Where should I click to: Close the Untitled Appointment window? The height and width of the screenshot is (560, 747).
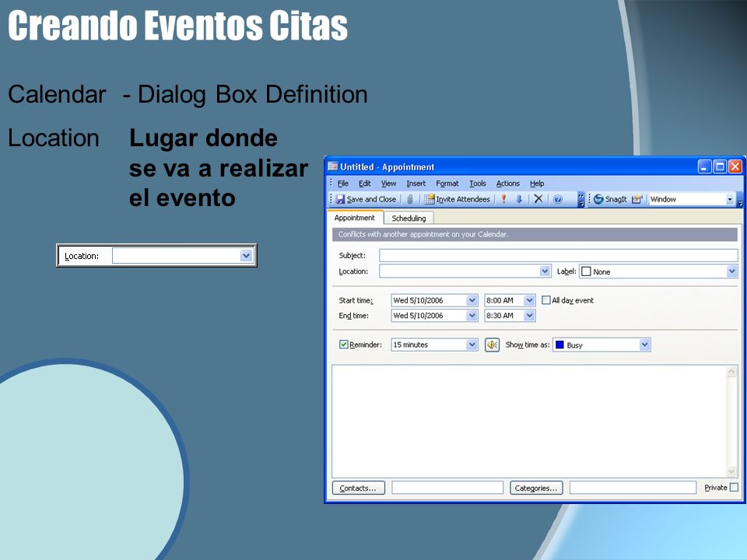pos(735,166)
